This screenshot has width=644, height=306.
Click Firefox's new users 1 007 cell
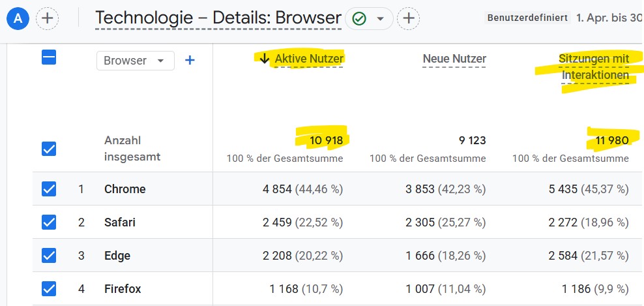[x=446, y=289]
